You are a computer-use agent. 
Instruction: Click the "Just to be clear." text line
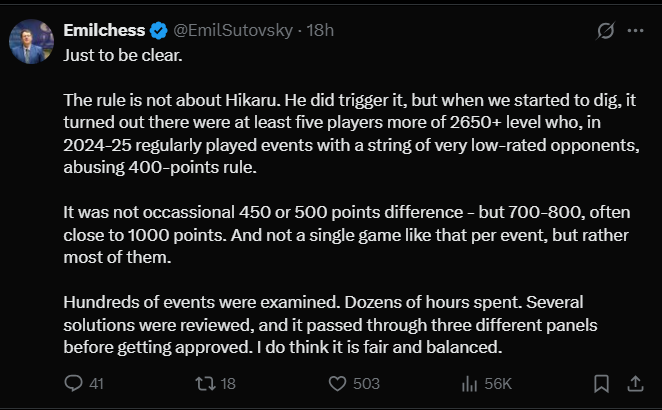[123, 53]
